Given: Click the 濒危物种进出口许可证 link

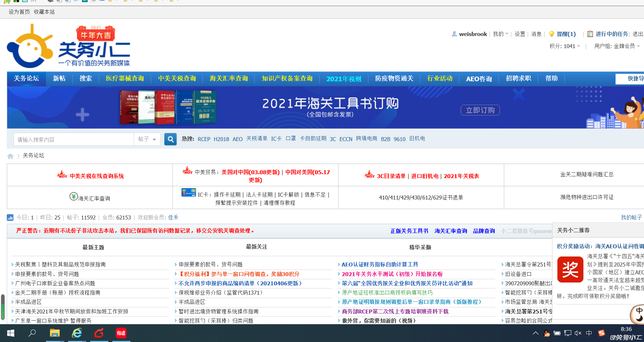Looking at the screenshot, I should (587, 197).
